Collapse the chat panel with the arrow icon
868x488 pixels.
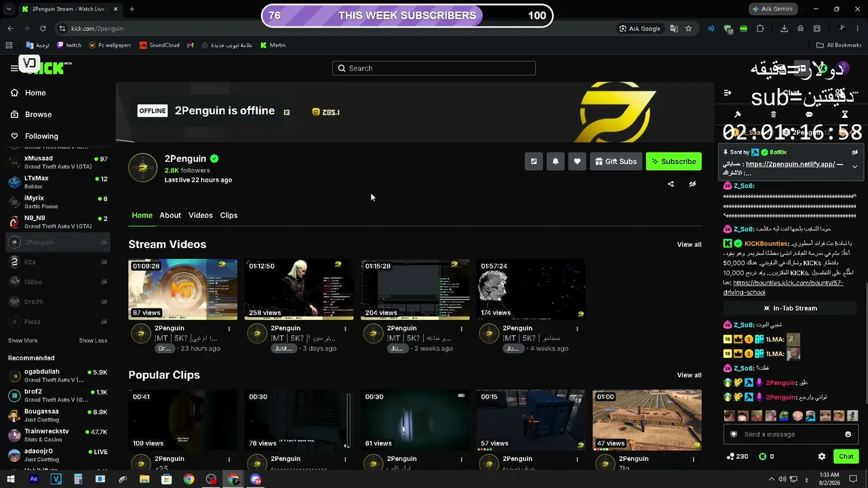pos(728,93)
